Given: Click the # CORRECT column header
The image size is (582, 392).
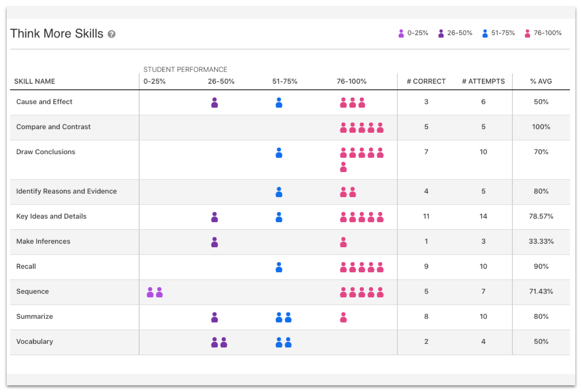Looking at the screenshot, I should point(426,82).
